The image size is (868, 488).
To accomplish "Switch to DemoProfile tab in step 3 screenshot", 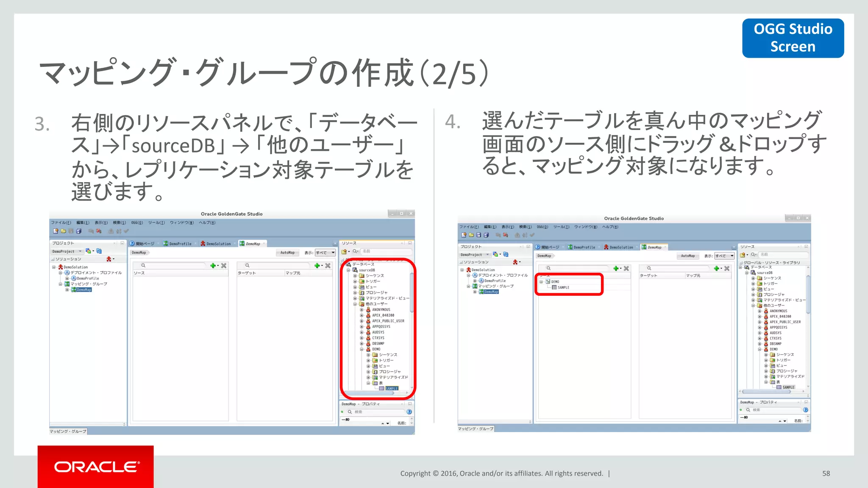I will point(178,244).
